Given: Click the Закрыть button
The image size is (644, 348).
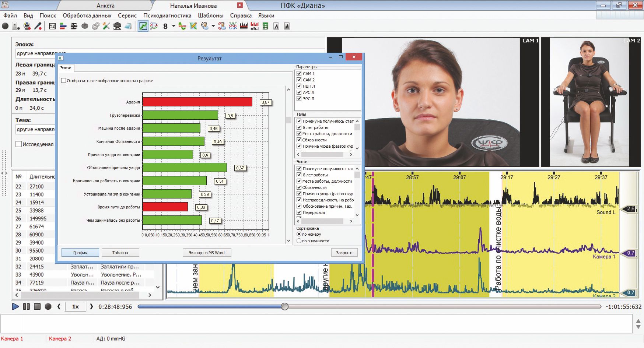Looking at the screenshot, I should tap(344, 253).
